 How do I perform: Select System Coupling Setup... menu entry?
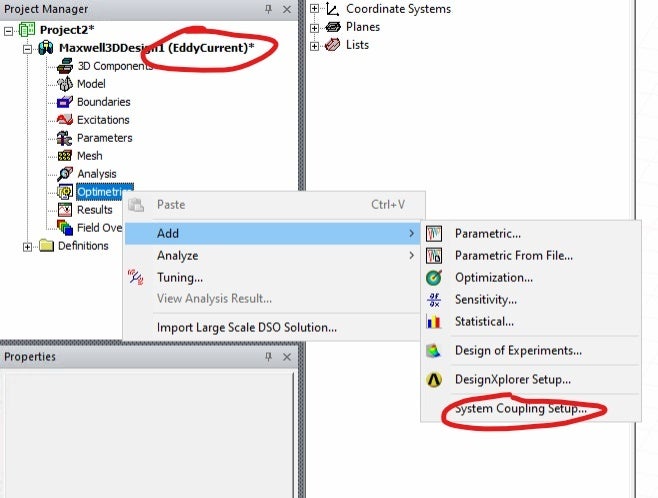point(531,408)
